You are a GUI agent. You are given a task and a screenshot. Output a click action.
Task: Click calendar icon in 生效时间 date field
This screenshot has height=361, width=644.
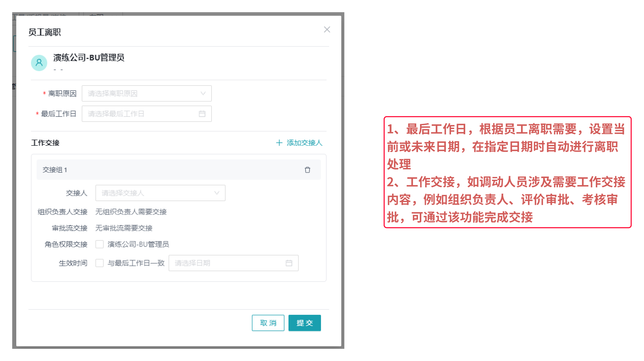(x=289, y=263)
